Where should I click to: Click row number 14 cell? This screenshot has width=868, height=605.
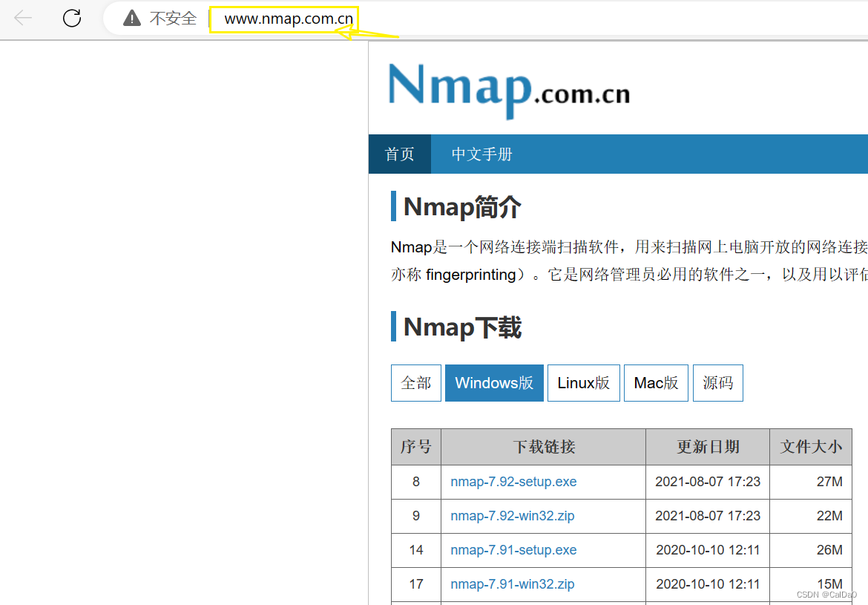415,549
